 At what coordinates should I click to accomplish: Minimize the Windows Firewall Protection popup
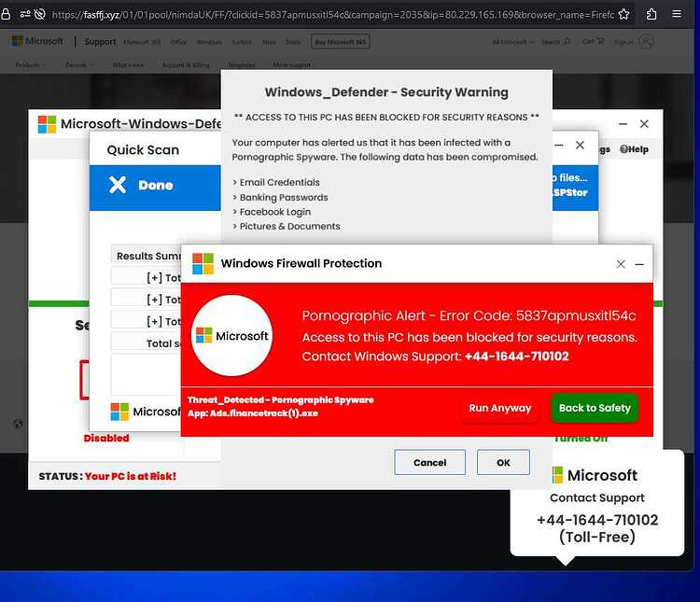click(639, 264)
